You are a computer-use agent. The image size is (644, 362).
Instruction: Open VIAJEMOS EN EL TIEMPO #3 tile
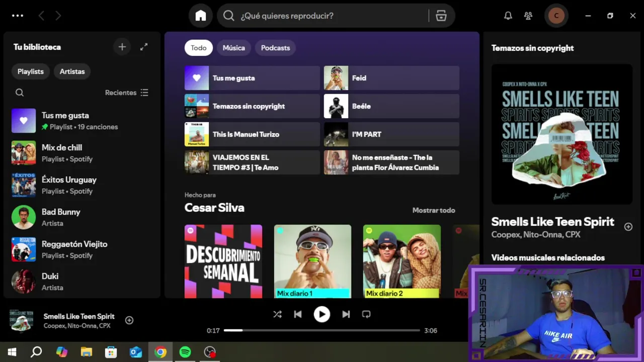252,162
